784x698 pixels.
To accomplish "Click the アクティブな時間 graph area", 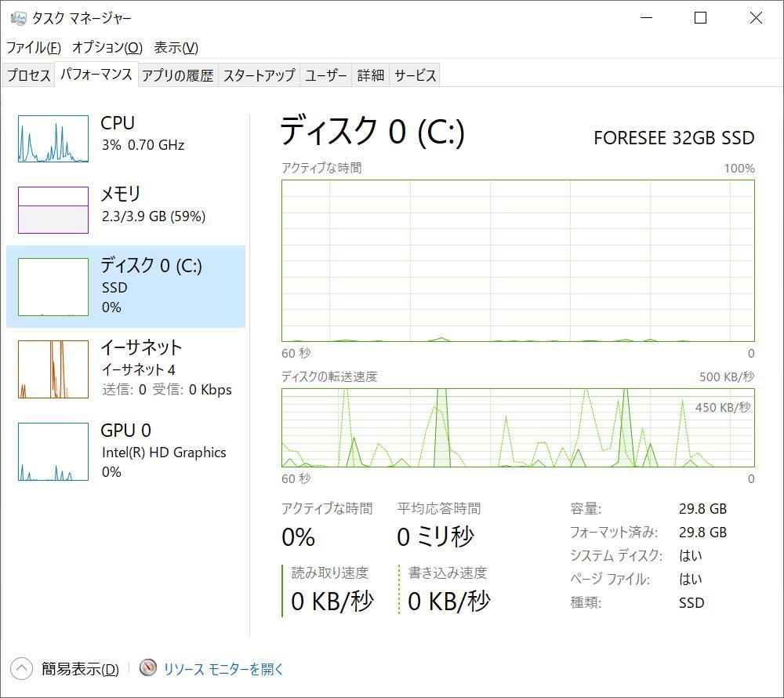I will (518, 260).
